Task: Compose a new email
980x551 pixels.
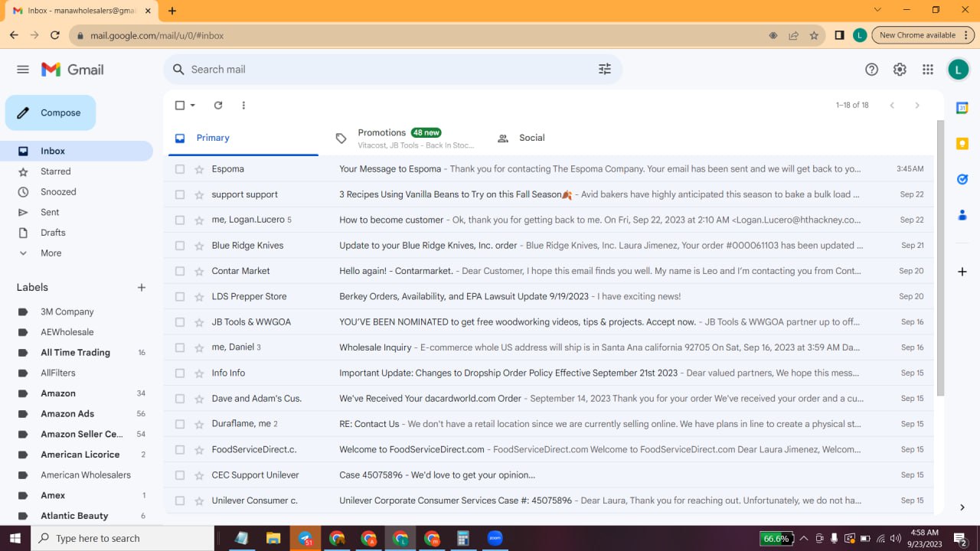Action: (51, 113)
